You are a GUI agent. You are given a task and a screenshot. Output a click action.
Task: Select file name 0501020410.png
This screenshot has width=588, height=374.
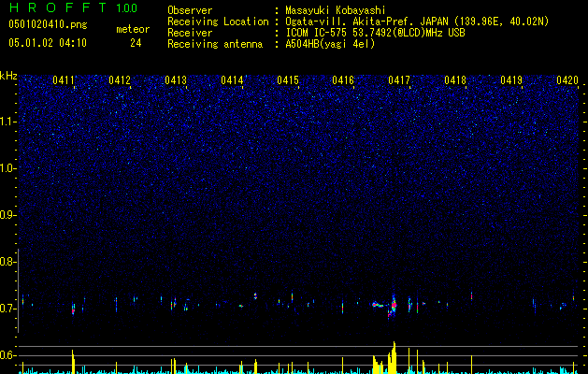(48, 24)
